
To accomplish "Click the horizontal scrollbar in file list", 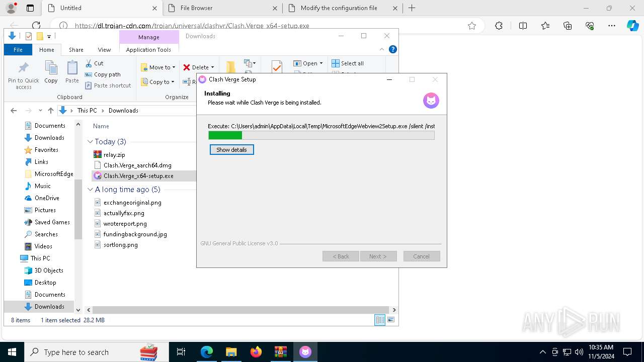I will click(241, 310).
